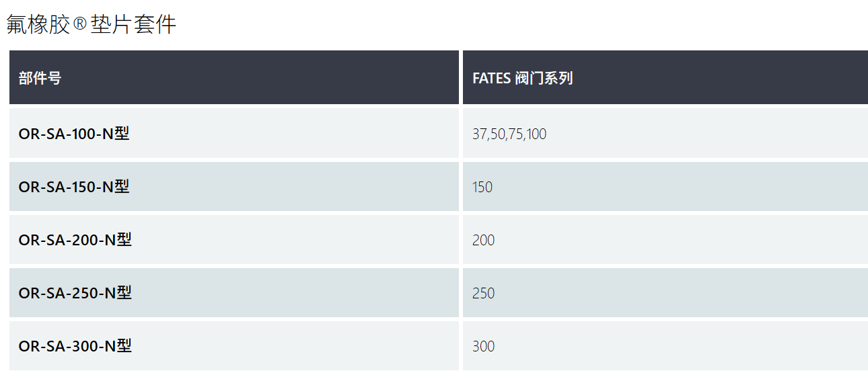Click 型 character in OR-SA-300-N型 row

[124, 345]
